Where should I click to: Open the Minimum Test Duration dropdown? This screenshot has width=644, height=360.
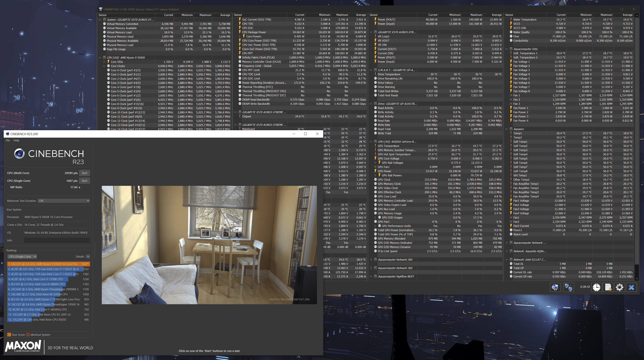click(64, 201)
